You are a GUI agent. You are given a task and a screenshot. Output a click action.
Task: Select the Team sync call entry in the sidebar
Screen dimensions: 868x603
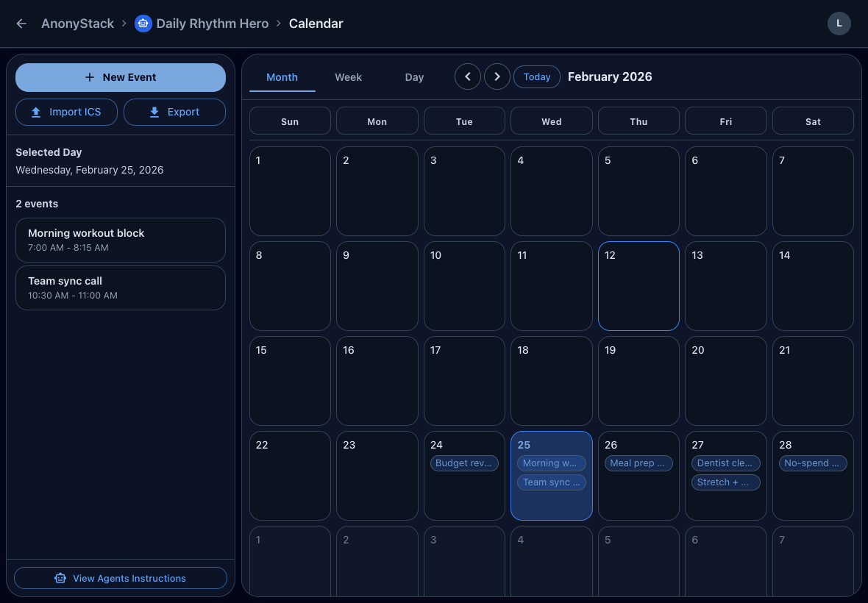(x=120, y=288)
